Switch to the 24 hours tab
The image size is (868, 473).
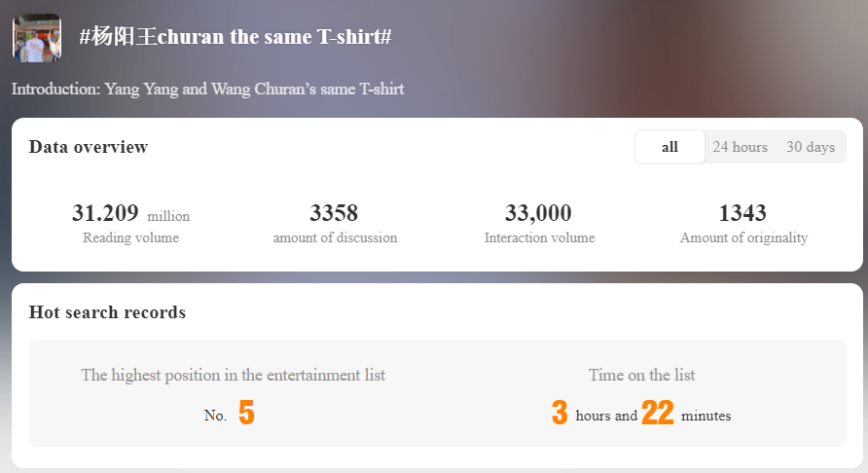740,147
